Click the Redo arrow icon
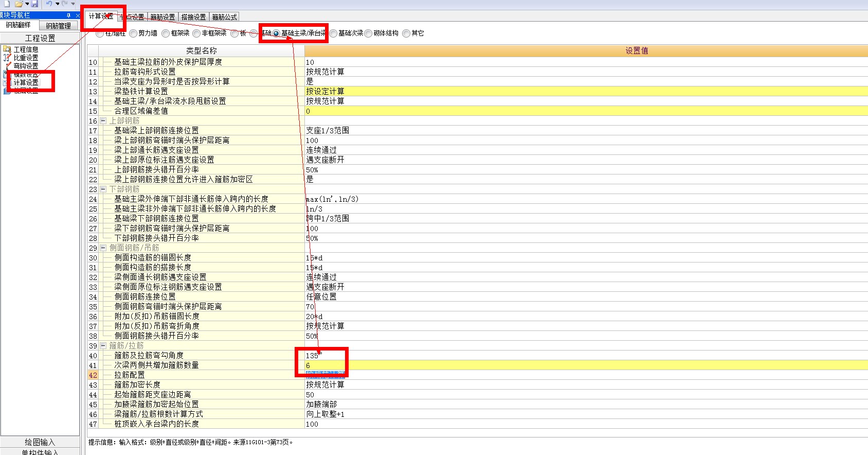This screenshot has height=455, width=868. (65, 4)
